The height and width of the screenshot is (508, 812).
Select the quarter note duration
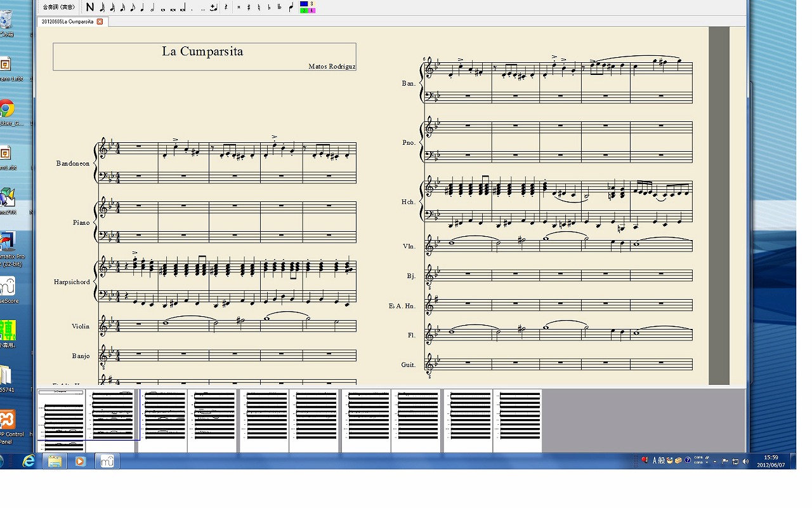click(x=142, y=8)
